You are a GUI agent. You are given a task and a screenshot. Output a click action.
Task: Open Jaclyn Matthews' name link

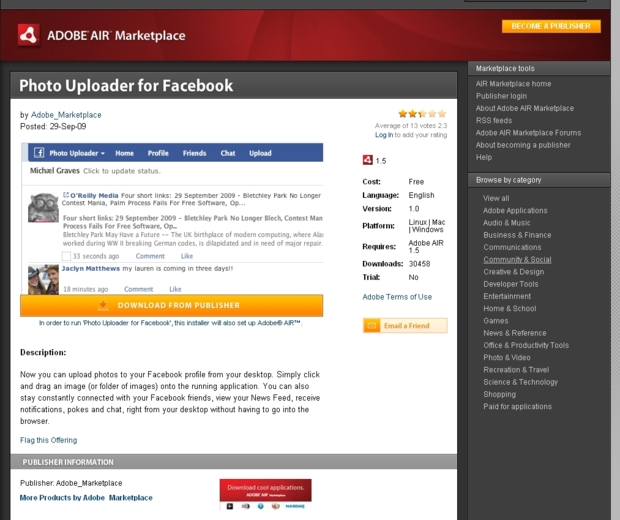[91, 269]
